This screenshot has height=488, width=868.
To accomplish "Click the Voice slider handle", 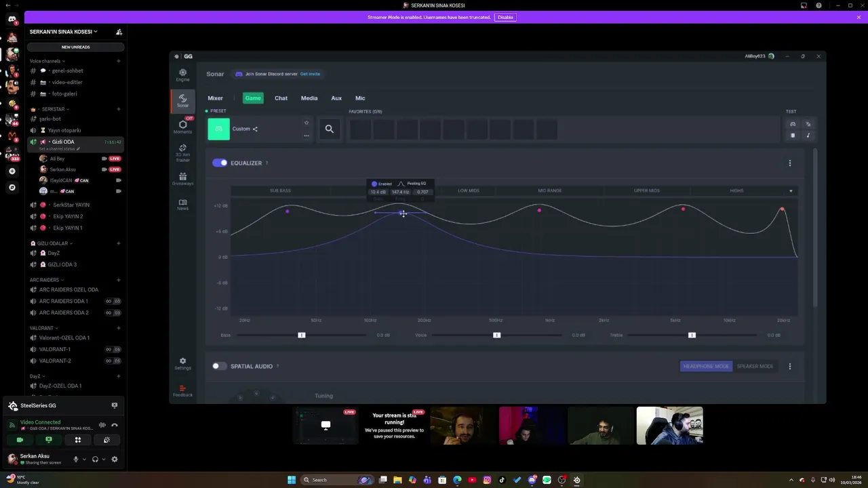I will [x=496, y=335].
